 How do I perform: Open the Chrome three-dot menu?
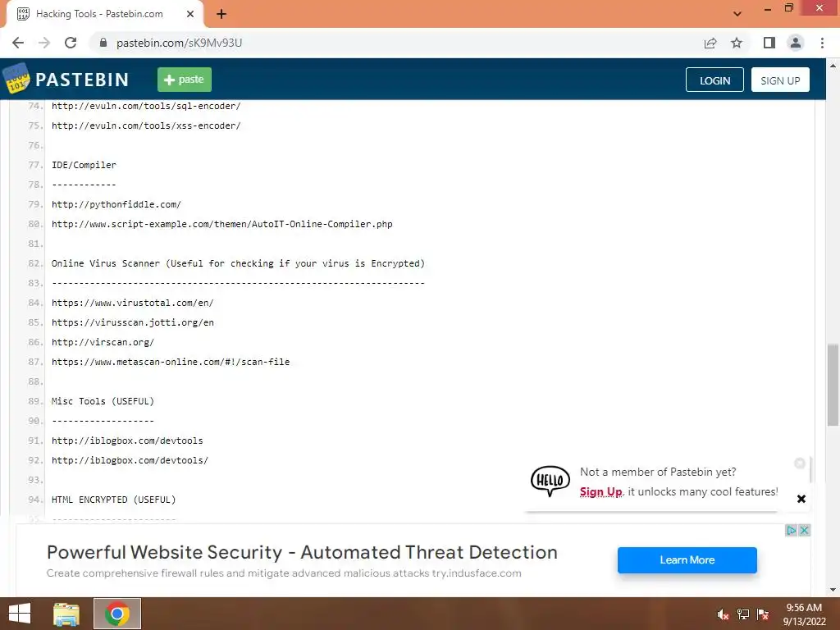click(822, 43)
